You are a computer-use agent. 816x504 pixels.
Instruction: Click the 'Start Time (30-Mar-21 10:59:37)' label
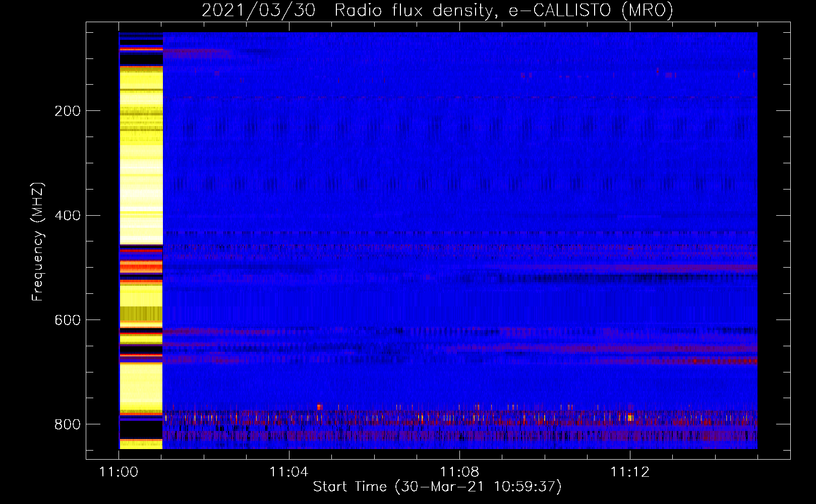coord(437,486)
